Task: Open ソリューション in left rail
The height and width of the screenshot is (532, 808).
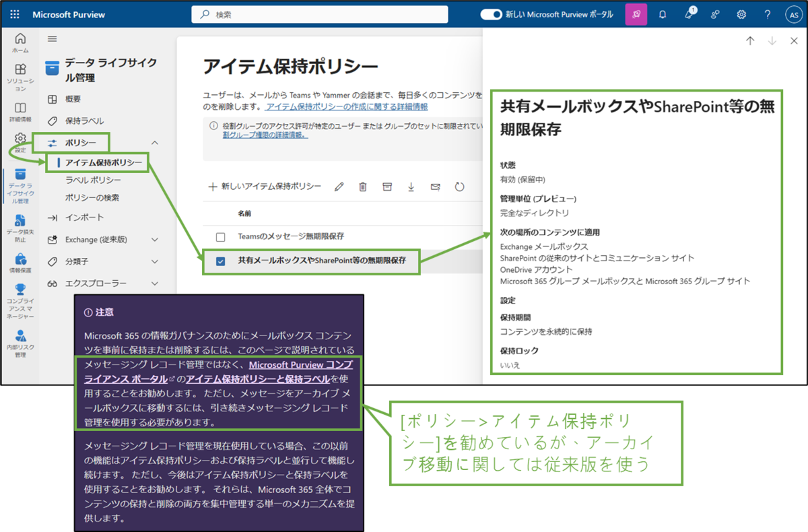Action: point(20,77)
